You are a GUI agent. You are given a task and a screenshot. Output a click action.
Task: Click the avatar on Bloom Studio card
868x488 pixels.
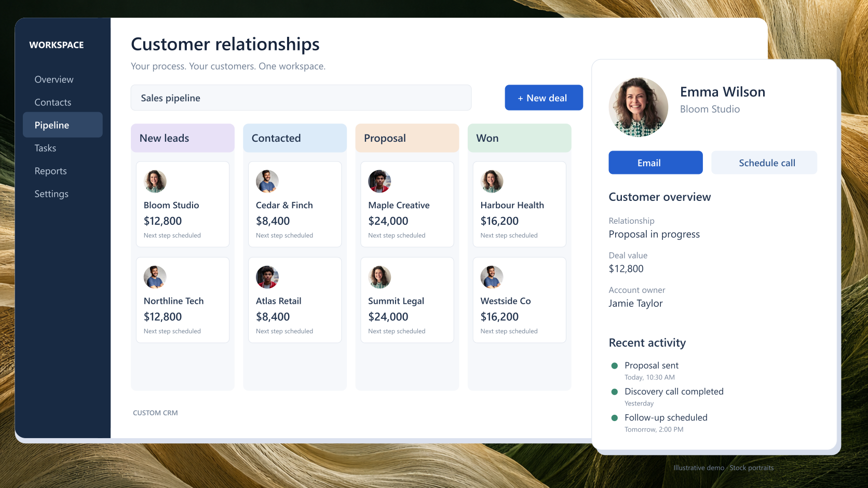point(155,181)
